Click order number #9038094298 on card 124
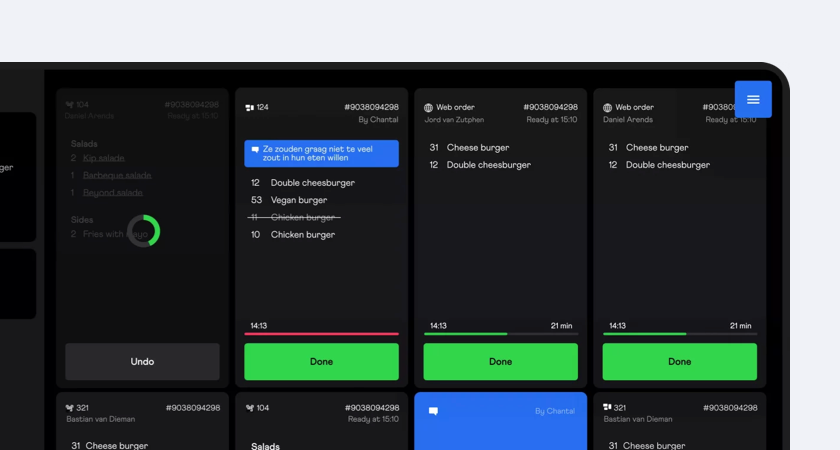The width and height of the screenshot is (840, 450). point(371,107)
